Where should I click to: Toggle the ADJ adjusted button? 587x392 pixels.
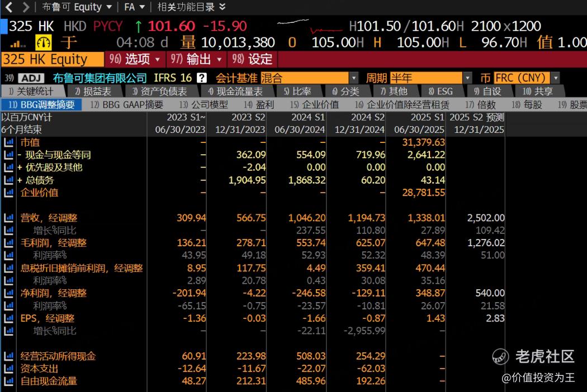(x=31, y=78)
